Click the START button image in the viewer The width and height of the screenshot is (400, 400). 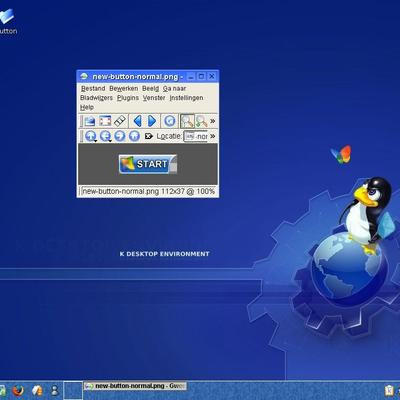coord(148,164)
